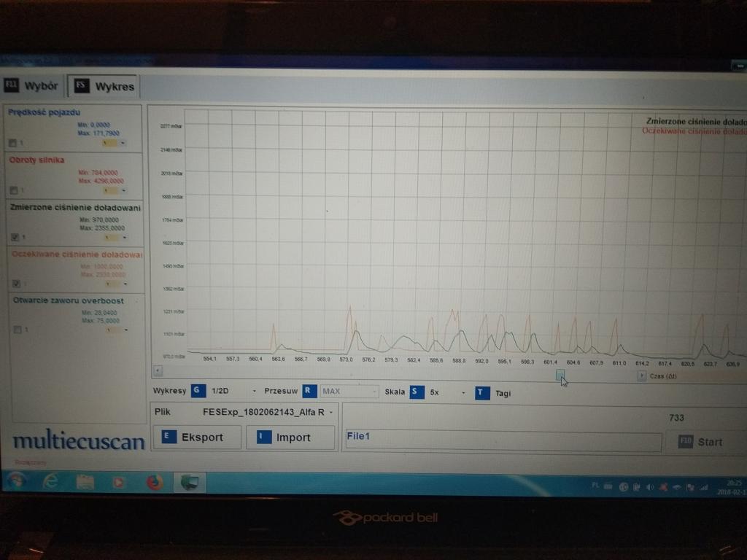Click the E icon on the Eksport button
This screenshot has height=560, width=747.
(169, 436)
